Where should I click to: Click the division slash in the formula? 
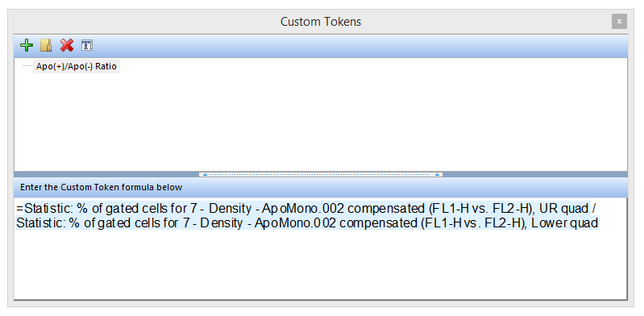[593, 209]
